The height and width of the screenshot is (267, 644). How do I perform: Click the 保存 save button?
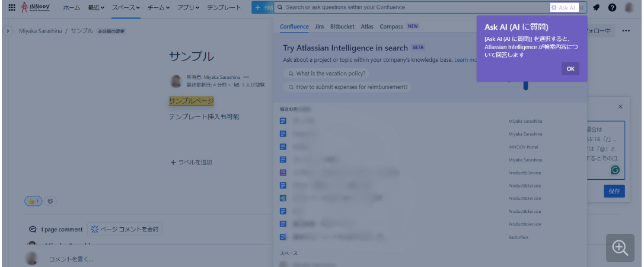click(x=614, y=191)
